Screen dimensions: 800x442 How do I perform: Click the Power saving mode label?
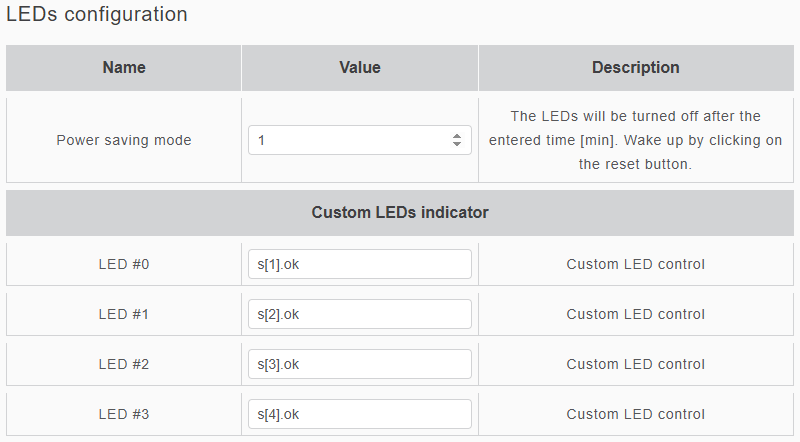(x=124, y=140)
